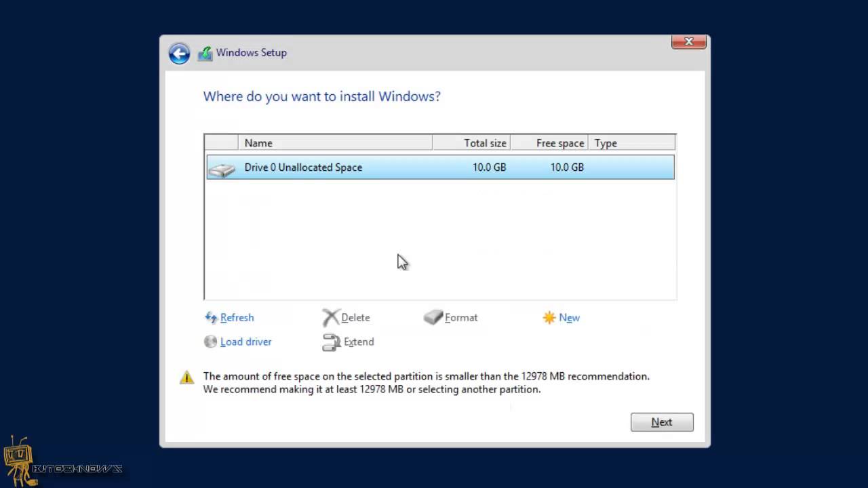Click the Extend partition icon
Image resolution: width=868 pixels, height=488 pixels.
coord(331,342)
